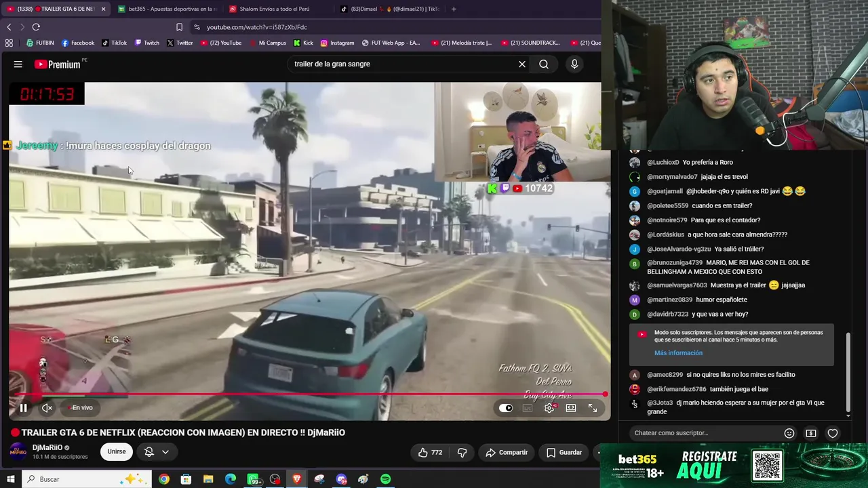Open the YouTube guide hamburger menu
Screen dimensions: 868x488
(x=18, y=64)
